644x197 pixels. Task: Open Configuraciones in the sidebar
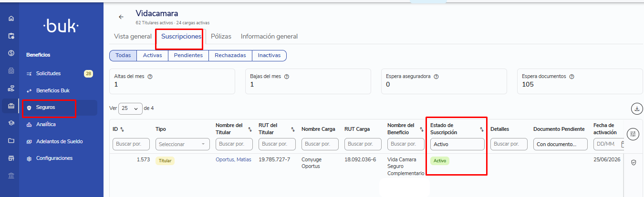(54, 158)
